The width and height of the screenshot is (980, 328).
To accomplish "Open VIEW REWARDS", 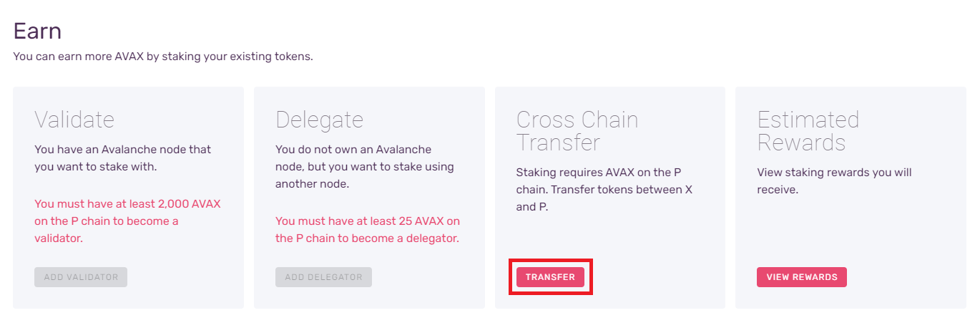I will 801,277.
